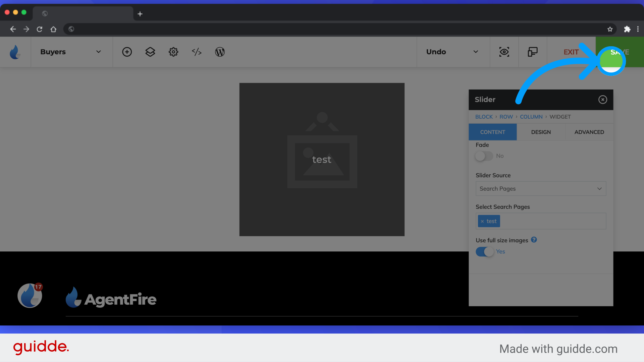
Task: Open the browser extensions puzzle icon
Action: click(627, 29)
